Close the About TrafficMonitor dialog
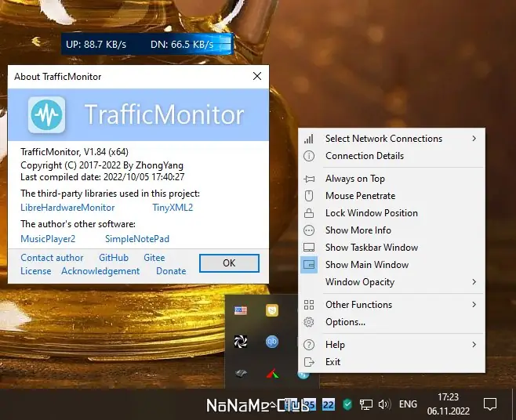Image resolution: width=516 pixels, height=420 pixels. point(257,76)
